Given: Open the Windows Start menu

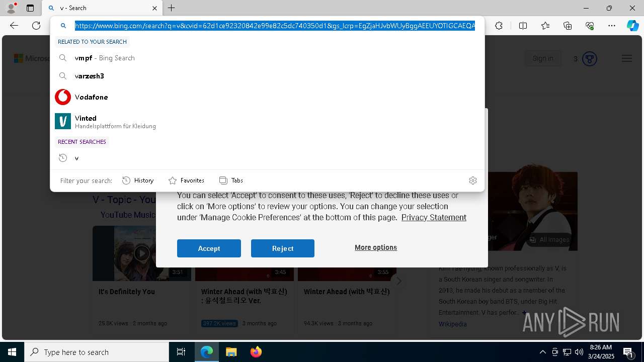Looking at the screenshot, I should pyautogui.click(x=12, y=352).
